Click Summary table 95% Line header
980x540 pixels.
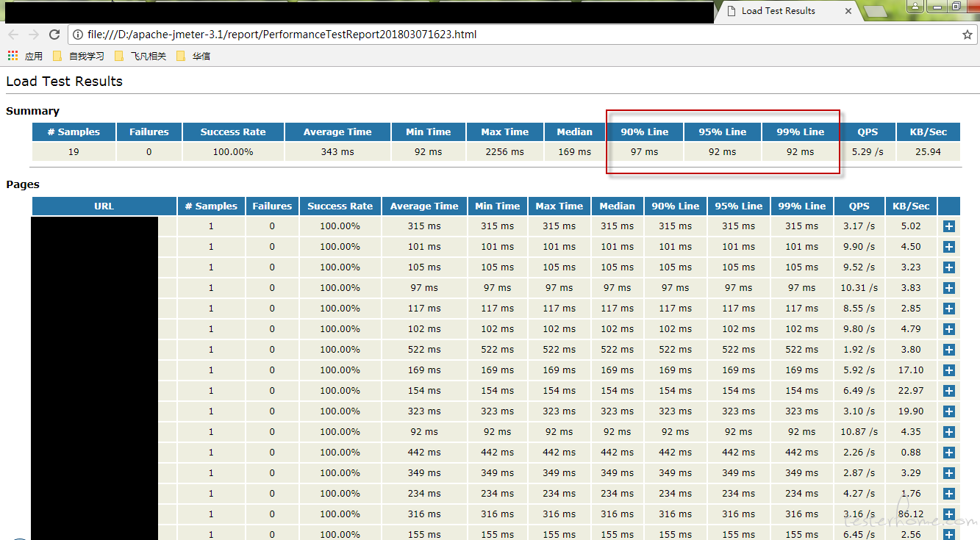pyautogui.click(x=722, y=132)
